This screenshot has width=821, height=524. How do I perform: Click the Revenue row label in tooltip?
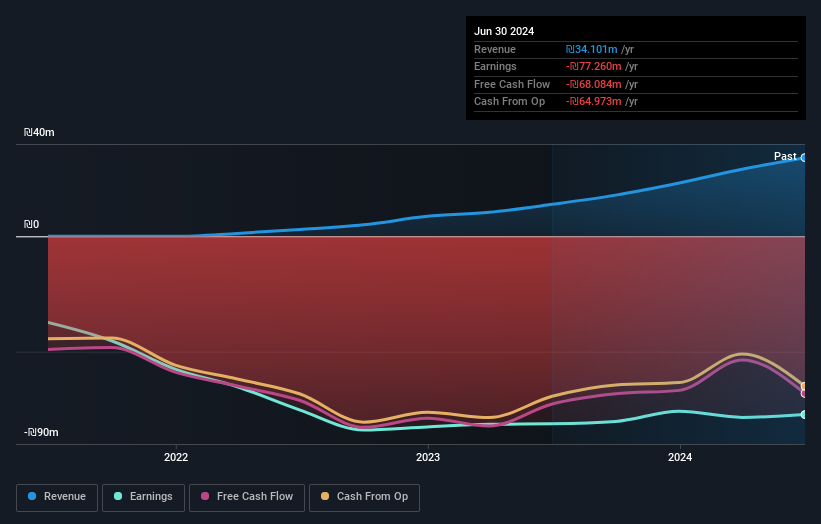[x=495, y=49]
